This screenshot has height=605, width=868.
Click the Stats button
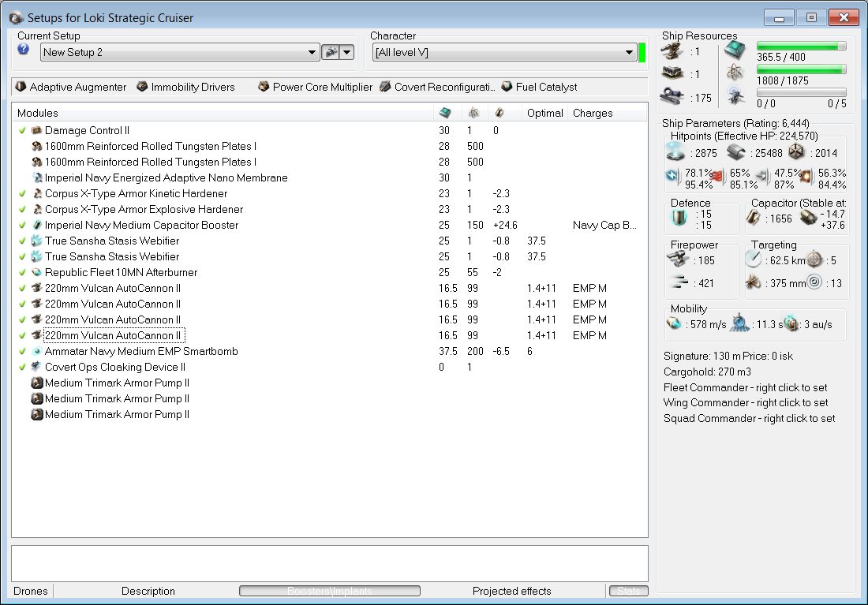pos(628,591)
